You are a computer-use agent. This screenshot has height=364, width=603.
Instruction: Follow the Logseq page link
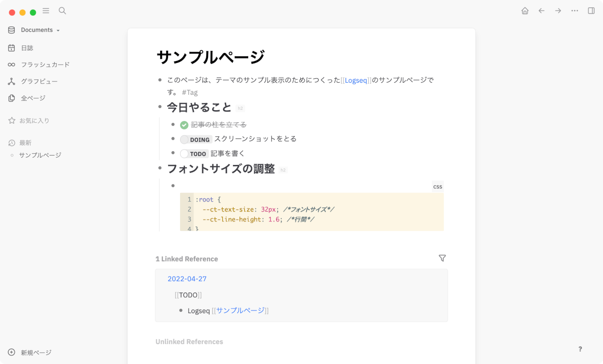tap(356, 80)
